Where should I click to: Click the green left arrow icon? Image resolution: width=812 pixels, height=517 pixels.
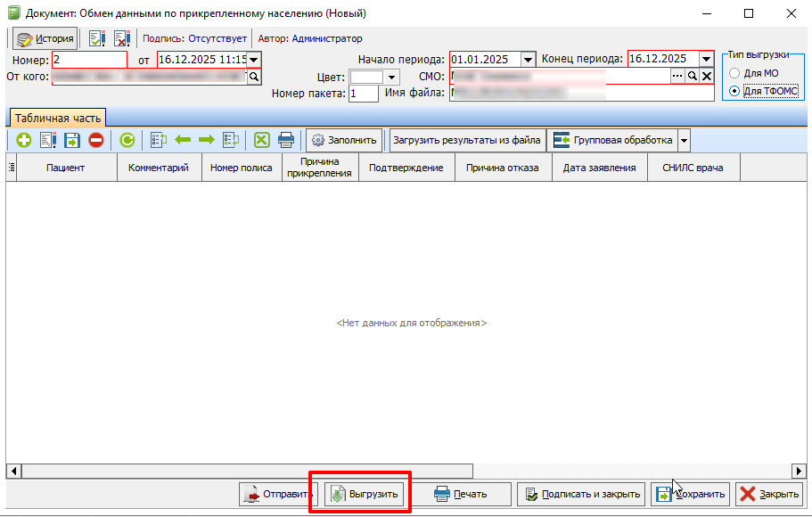[183, 140]
